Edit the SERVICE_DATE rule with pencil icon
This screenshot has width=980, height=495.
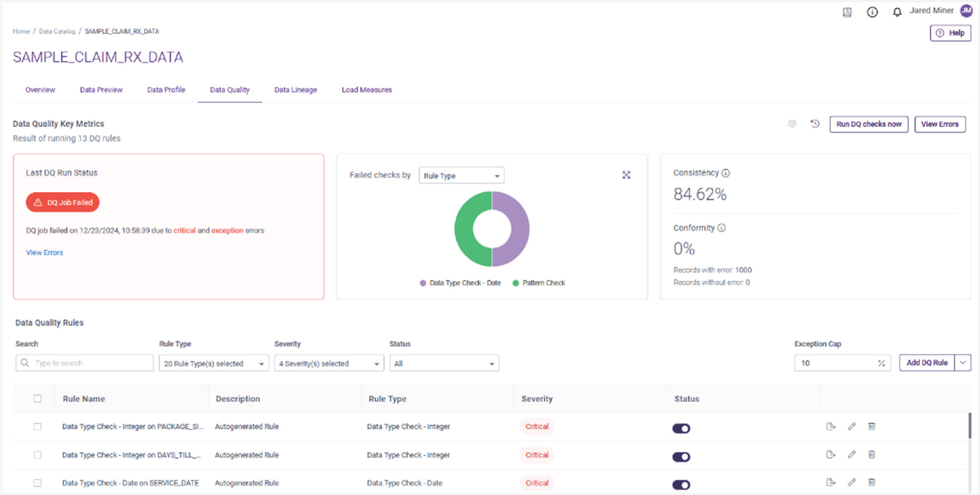pyautogui.click(x=851, y=482)
